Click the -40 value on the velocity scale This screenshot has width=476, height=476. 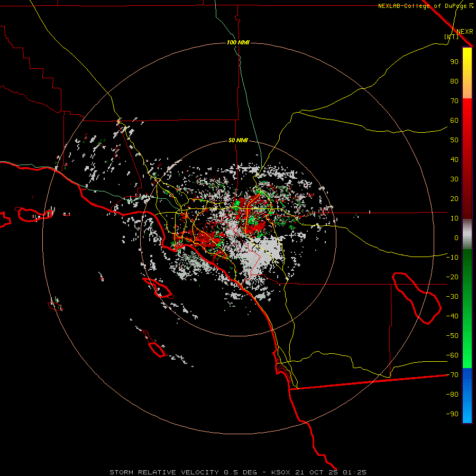452,316
